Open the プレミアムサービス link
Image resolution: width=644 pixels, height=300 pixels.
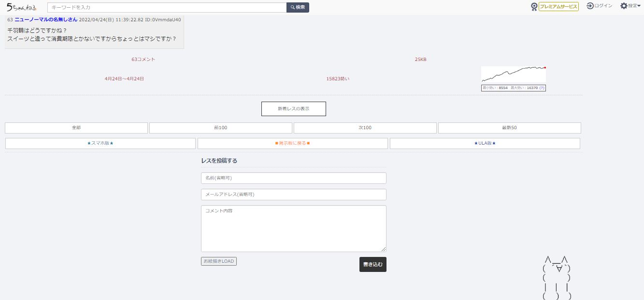(x=558, y=7)
